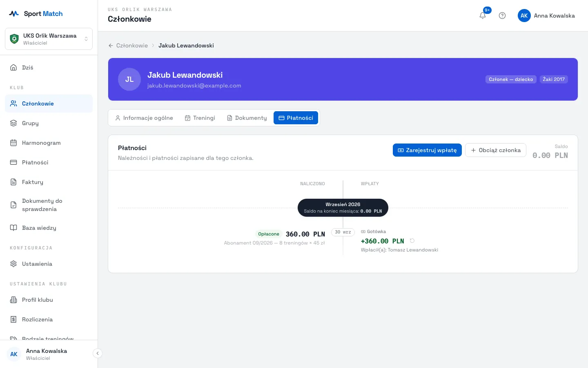This screenshot has height=368, width=588.
Task: Switch to the Dokumenty tab
Action: [x=247, y=118]
